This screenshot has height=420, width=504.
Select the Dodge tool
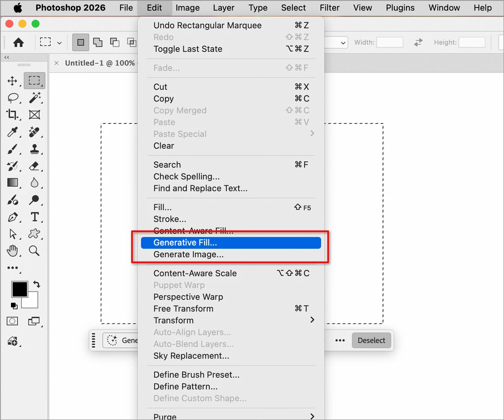pos(34,200)
